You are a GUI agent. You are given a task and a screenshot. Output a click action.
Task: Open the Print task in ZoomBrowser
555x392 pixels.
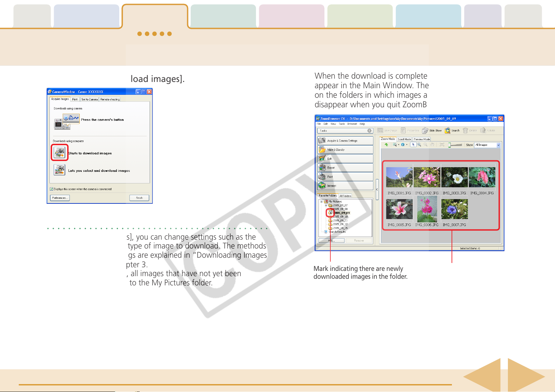coord(345,177)
